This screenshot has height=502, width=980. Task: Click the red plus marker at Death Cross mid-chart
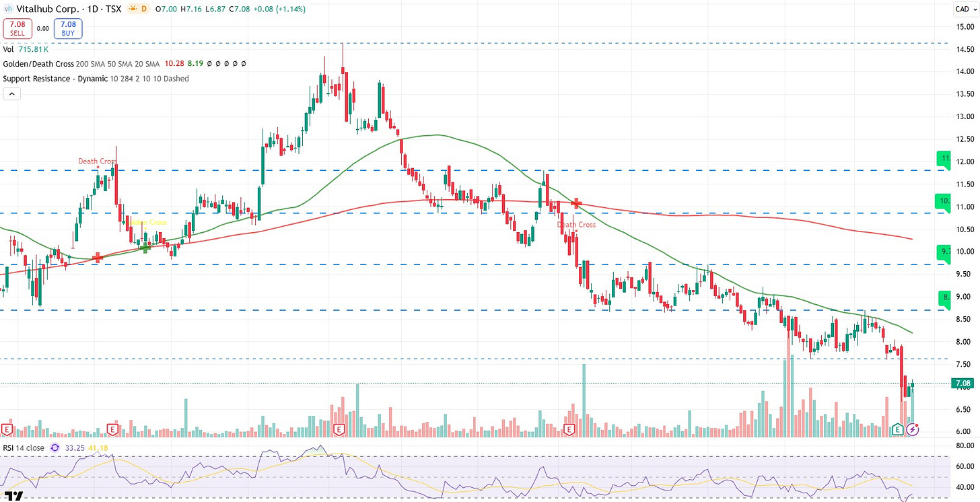coord(576,202)
